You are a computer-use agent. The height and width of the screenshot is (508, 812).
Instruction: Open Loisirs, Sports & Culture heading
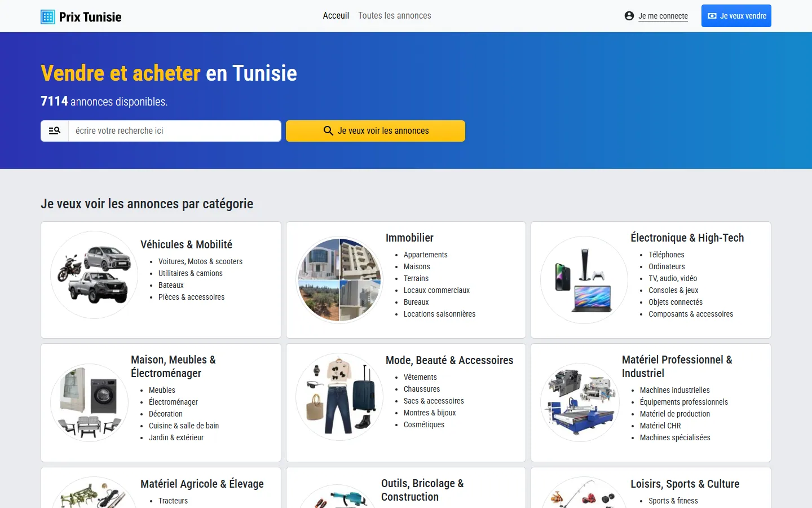(685, 484)
